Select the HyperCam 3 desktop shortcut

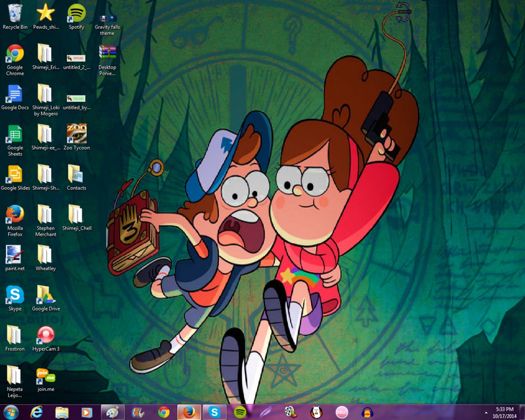click(x=46, y=335)
